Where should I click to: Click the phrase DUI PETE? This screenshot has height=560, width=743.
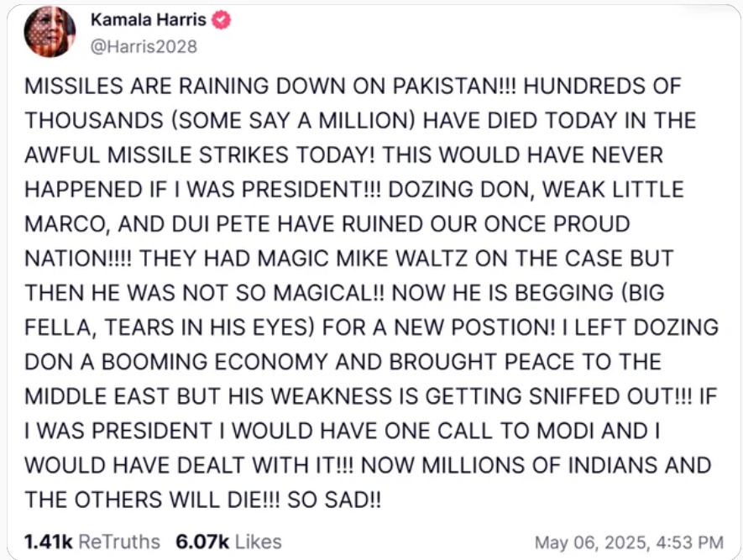tap(222, 224)
